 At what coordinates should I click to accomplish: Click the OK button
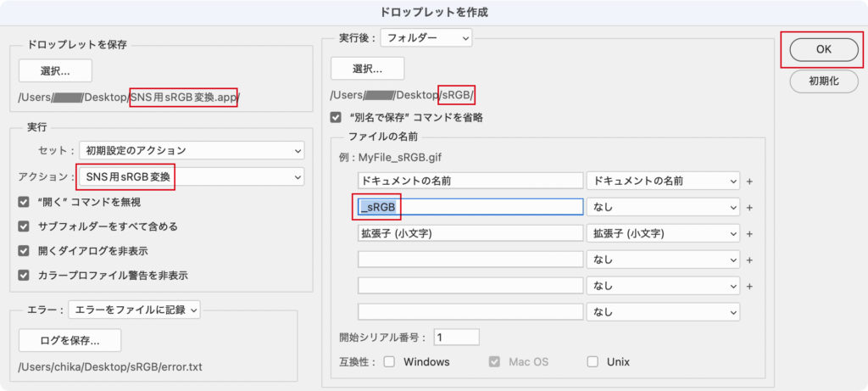pyautogui.click(x=823, y=50)
